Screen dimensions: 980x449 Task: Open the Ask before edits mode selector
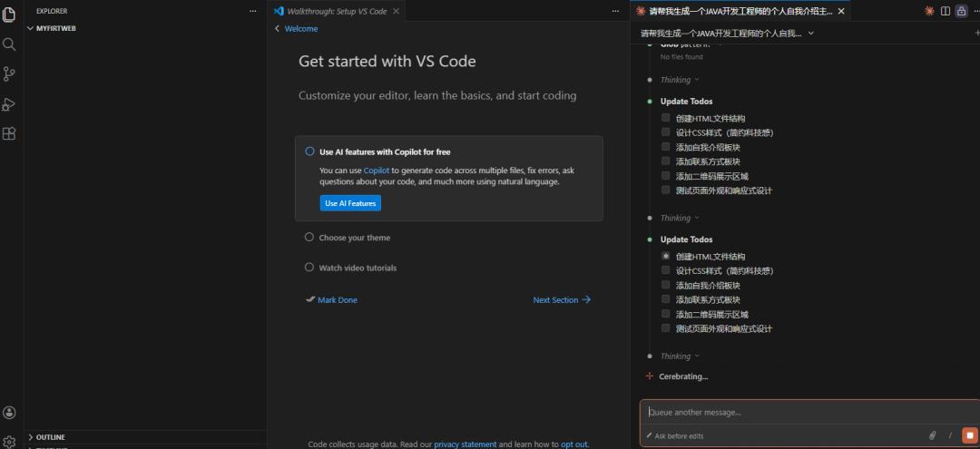pyautogui.click(x=674, y=436)
